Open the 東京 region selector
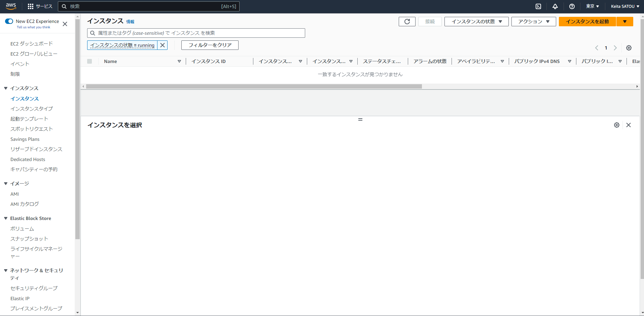644x316 pixels. pos(593,6)
